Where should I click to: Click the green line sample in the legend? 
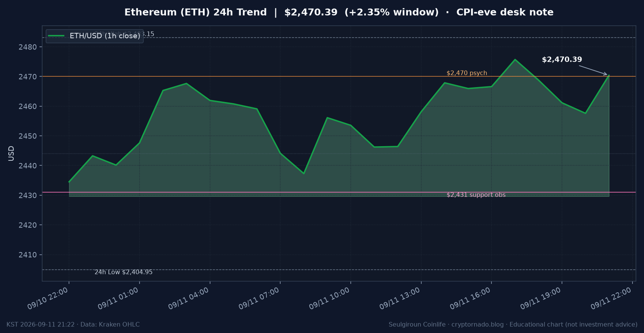pyautogui.click(x=56, y=36)
